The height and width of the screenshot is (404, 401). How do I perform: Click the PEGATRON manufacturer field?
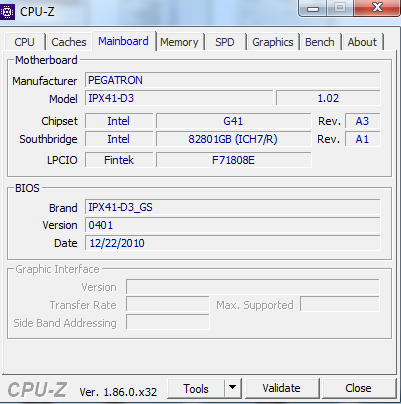point(233,80)
